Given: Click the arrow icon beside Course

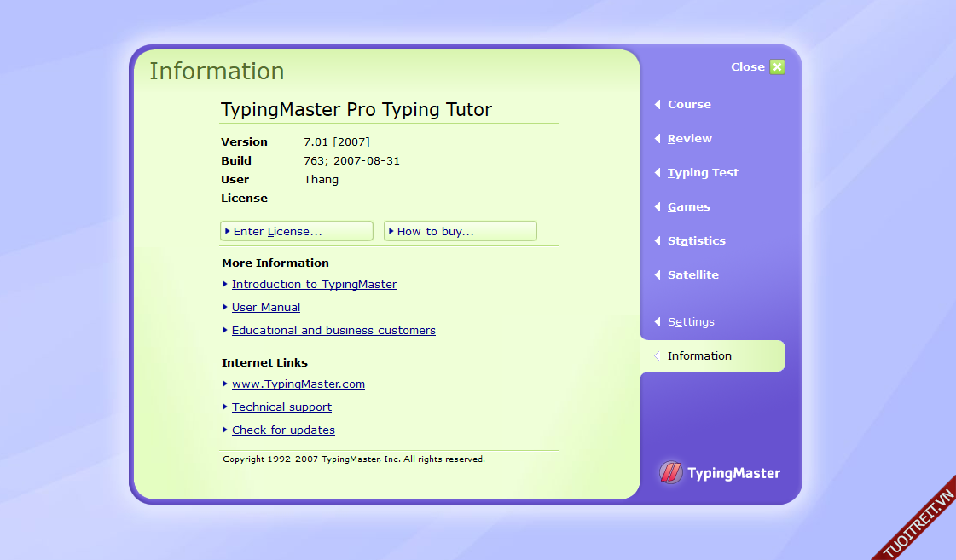Looking at the screenshot, I should pyautogui.click(x=658, y=105).
